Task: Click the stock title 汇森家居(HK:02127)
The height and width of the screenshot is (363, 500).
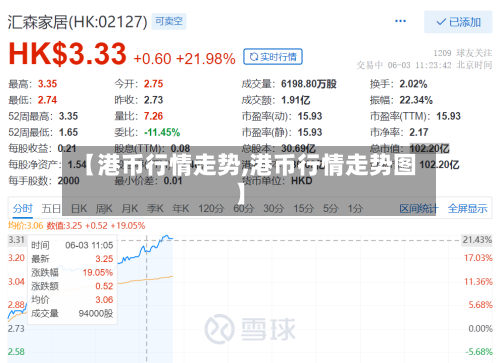Action: coord(77,22)
